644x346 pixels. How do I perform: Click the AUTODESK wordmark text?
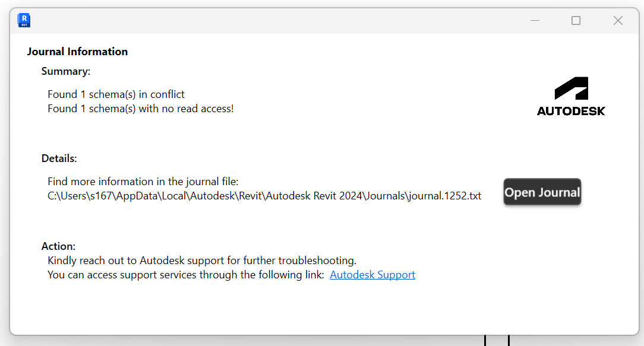pyautogui.click(x=571, y=111)
